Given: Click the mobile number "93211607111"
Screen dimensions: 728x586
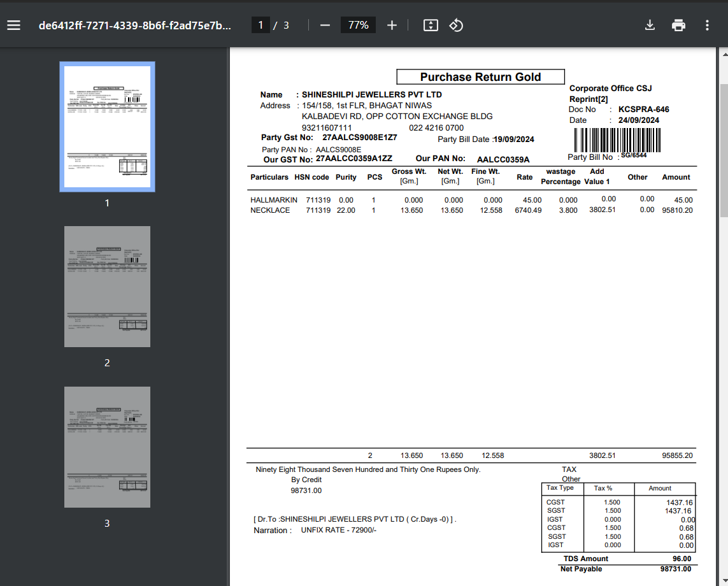Looking at the screenshot, I should pyautogui.click(x=327, y=127).
